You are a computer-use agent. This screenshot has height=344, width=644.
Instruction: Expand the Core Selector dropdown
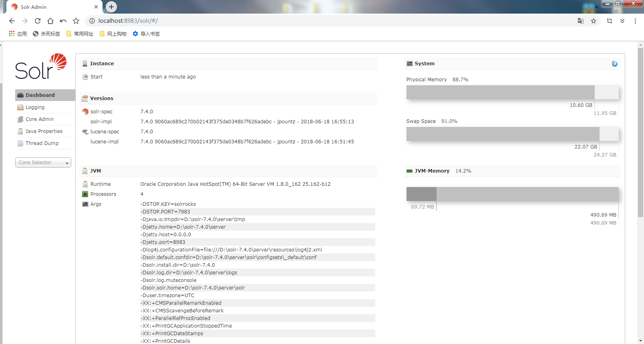(43, 162)
